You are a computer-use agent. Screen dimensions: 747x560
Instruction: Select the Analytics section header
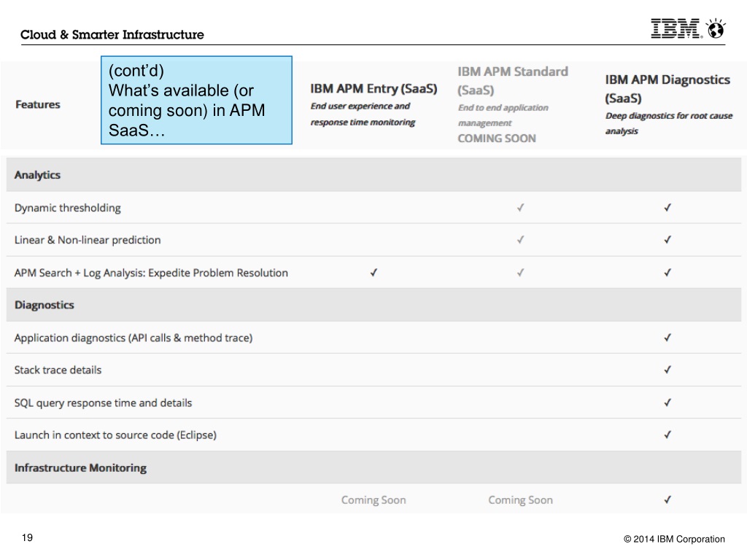(373, 175)
